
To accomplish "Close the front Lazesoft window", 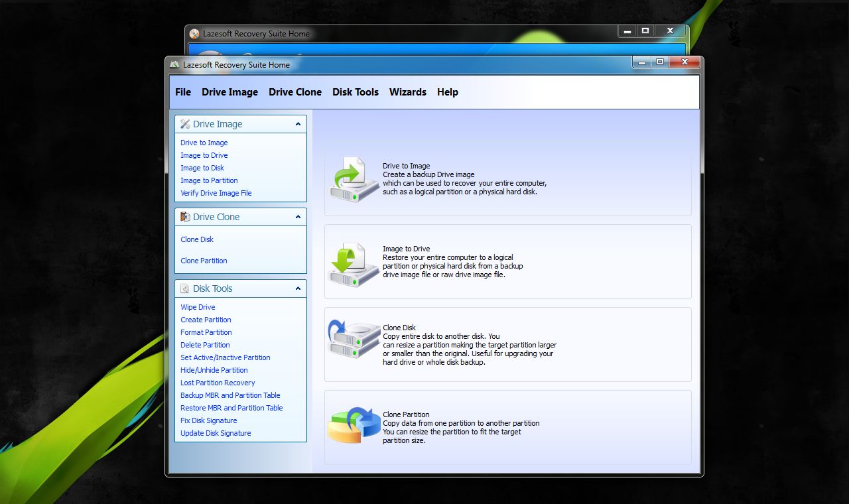I will point(684,62).
